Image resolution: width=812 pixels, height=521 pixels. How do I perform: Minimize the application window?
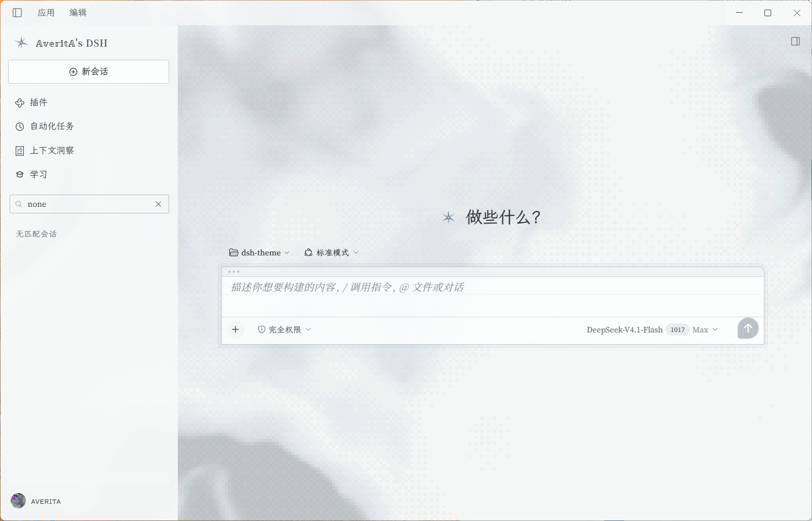tap(739, 13)
